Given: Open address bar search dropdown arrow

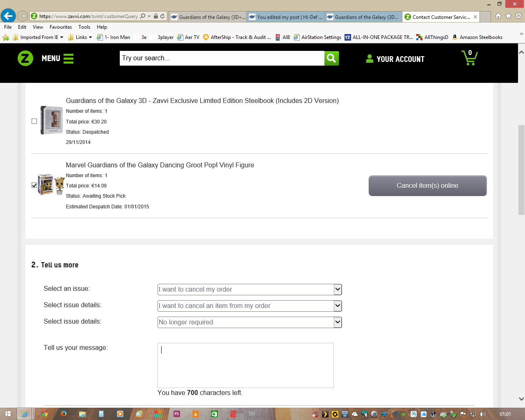Looking at the screenshot, I should (149, 16).
